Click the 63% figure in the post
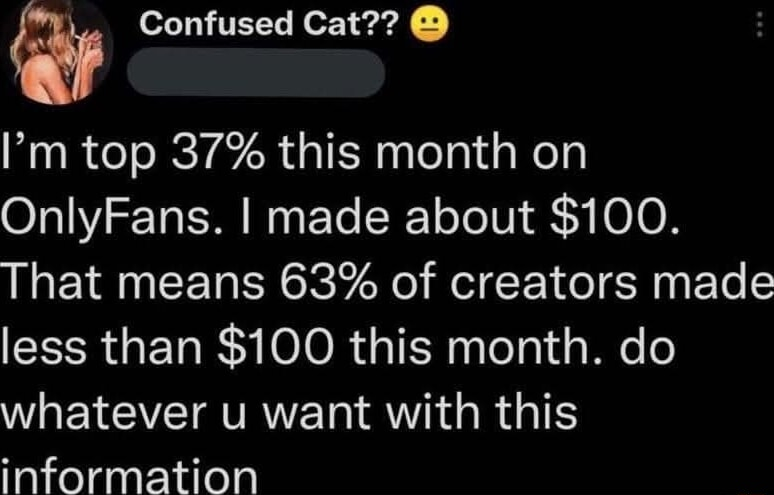Viewport: 774px width, 495px height. point(328,283)
